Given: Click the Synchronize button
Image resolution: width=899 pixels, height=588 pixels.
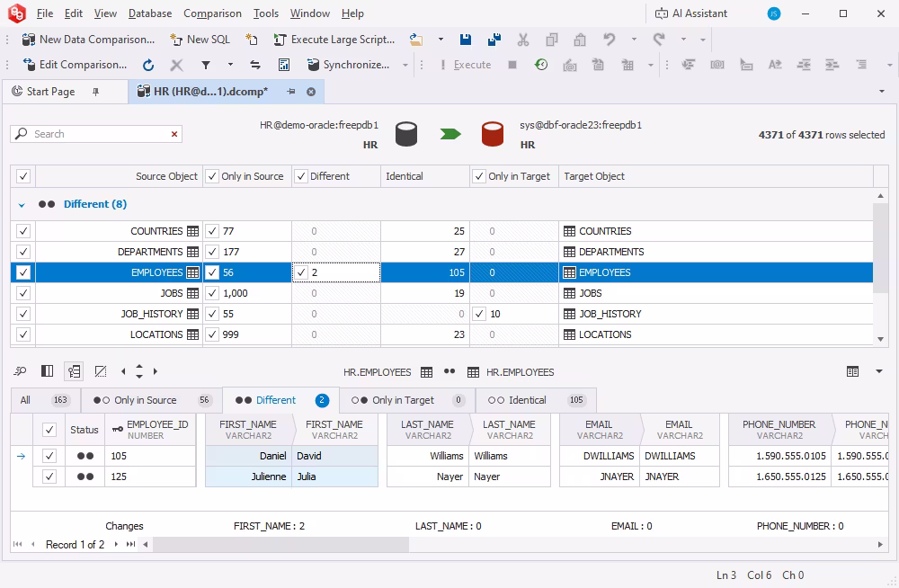Looking at the screenshot, I should click(347, 65).
